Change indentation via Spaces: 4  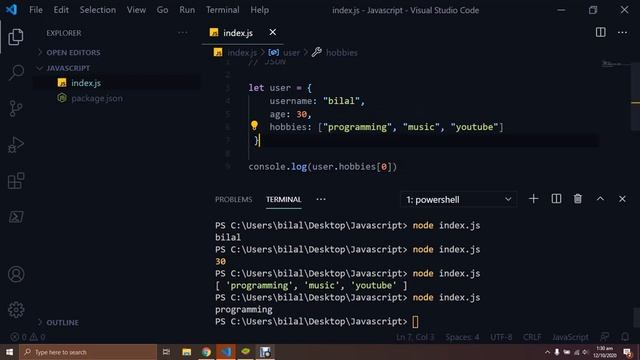462,337
